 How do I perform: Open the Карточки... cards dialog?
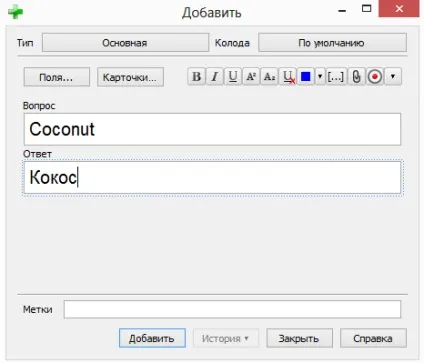click(130, 77)
